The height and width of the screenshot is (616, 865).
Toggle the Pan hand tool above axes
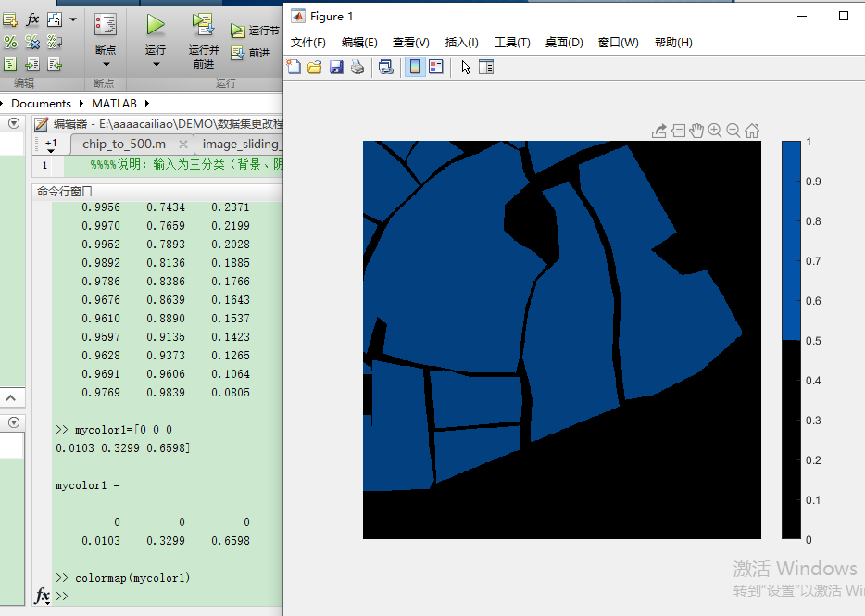pyautogui.click(x=696, y=131)
